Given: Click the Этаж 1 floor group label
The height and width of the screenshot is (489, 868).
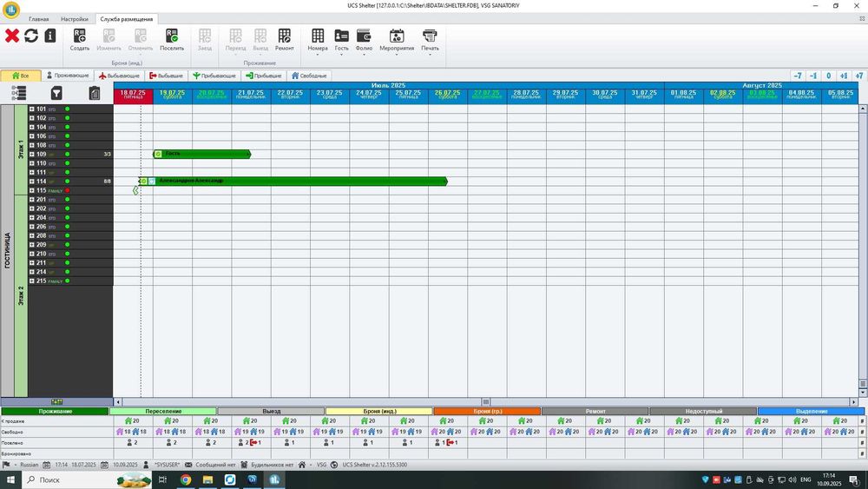Looking at the screenshot, I should [x=21, y=149].
